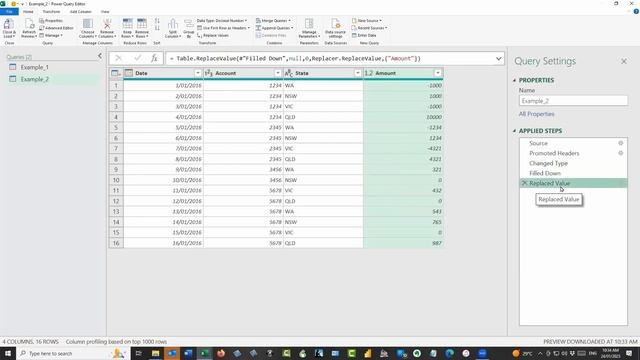The image size is (640, 360).
Task: Sort ascending using the ribbon icon
Action: [157, 21]
